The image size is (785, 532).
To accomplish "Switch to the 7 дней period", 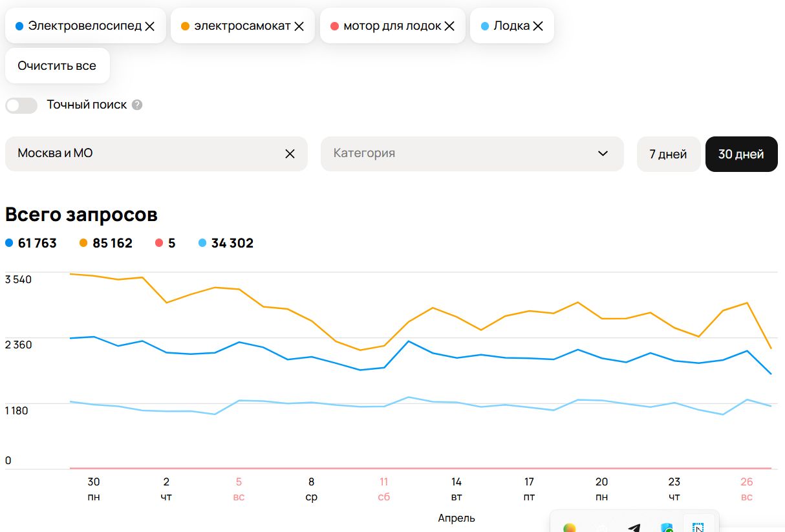I will click(668, 154).
